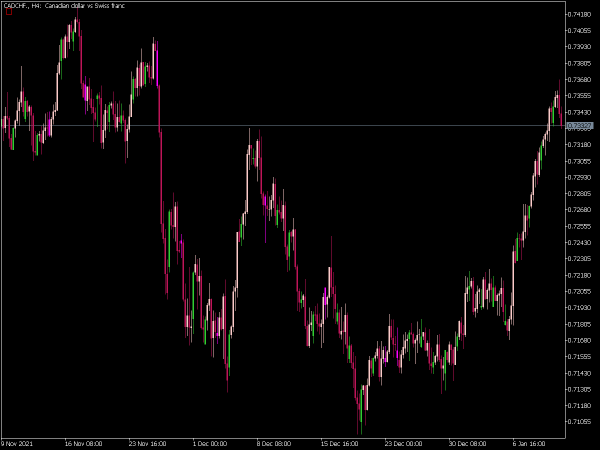
Task: Click the 0.73555 price axis label
Action: [x=579, y=96]
